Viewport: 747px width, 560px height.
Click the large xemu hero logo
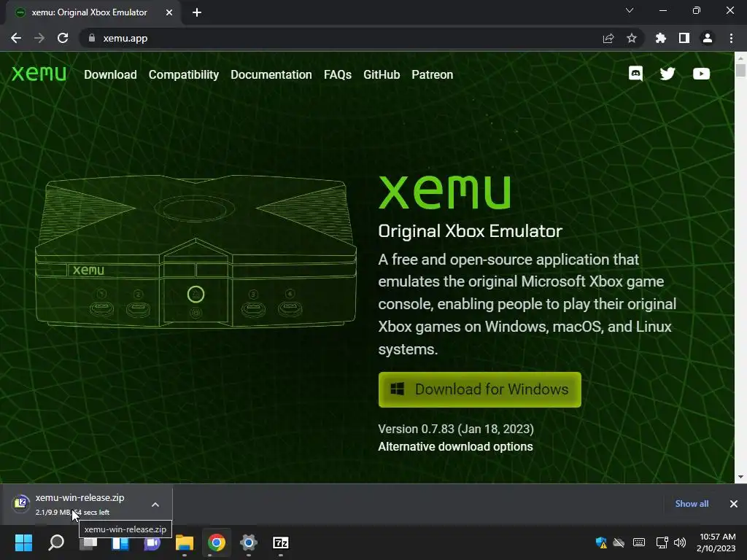coord(444,192)
